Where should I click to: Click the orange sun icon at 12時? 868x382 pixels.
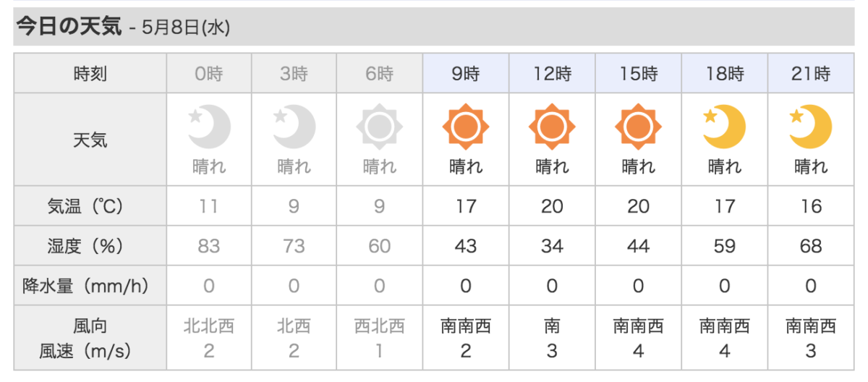click(x=552, y=127)
